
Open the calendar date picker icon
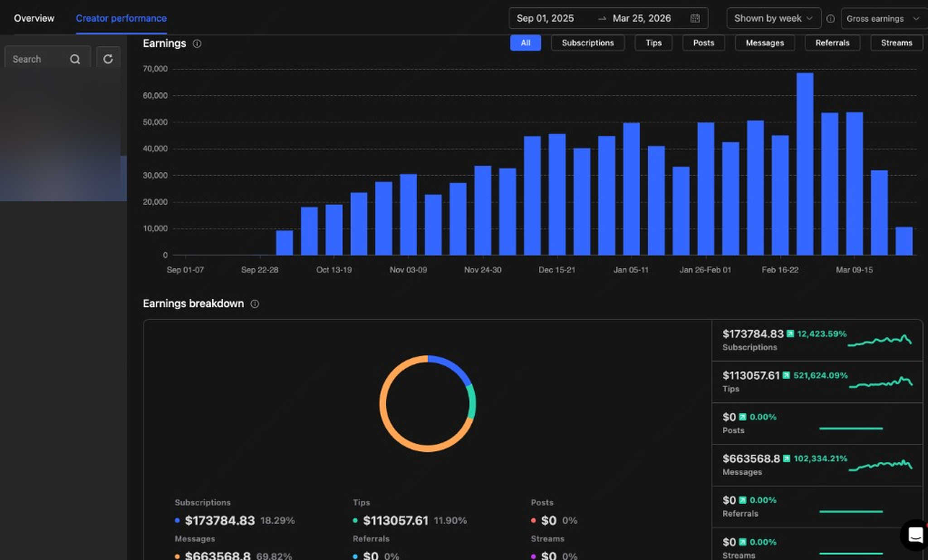(x=696, y=18)
